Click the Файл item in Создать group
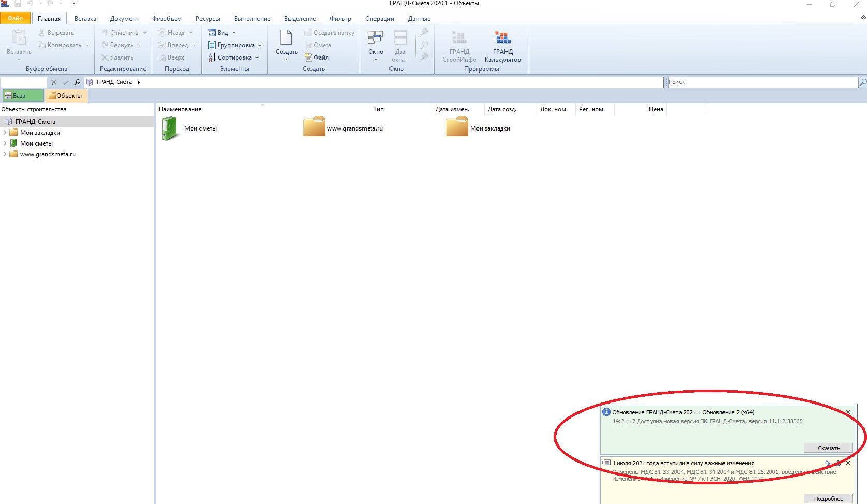 pyautogui.click(x=317, y=57)
